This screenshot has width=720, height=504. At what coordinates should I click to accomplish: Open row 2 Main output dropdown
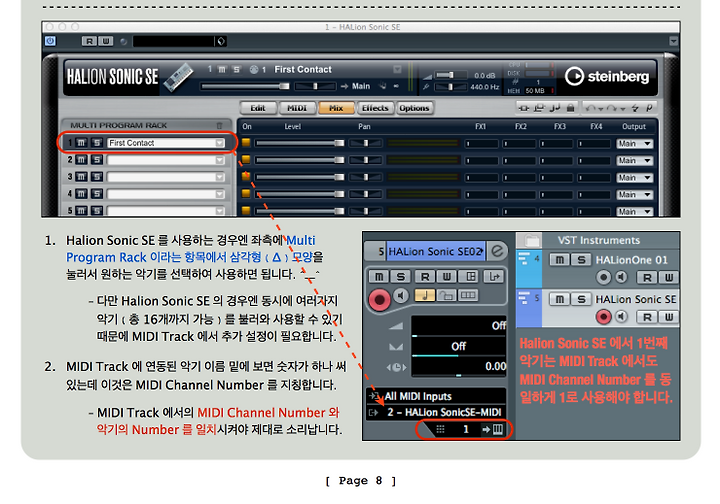pos(634,161)
